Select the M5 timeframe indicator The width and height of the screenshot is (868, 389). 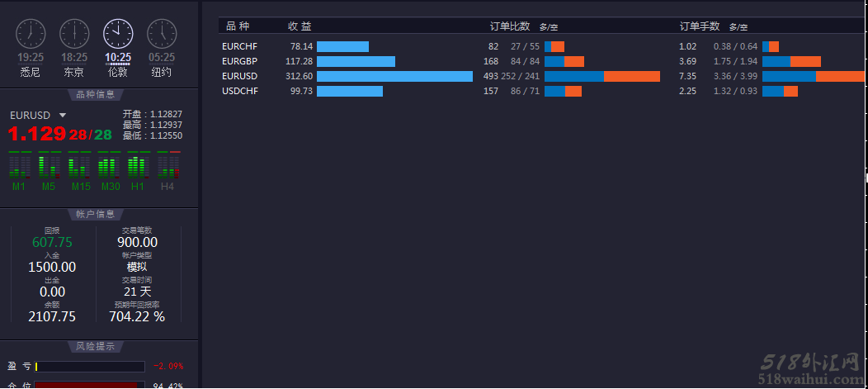pyautogui.click(x=49, y=171)
